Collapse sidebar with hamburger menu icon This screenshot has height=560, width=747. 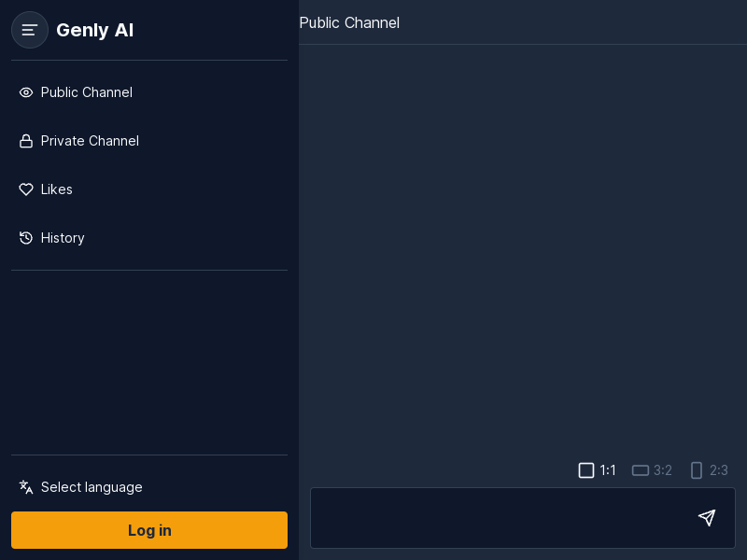30,30
